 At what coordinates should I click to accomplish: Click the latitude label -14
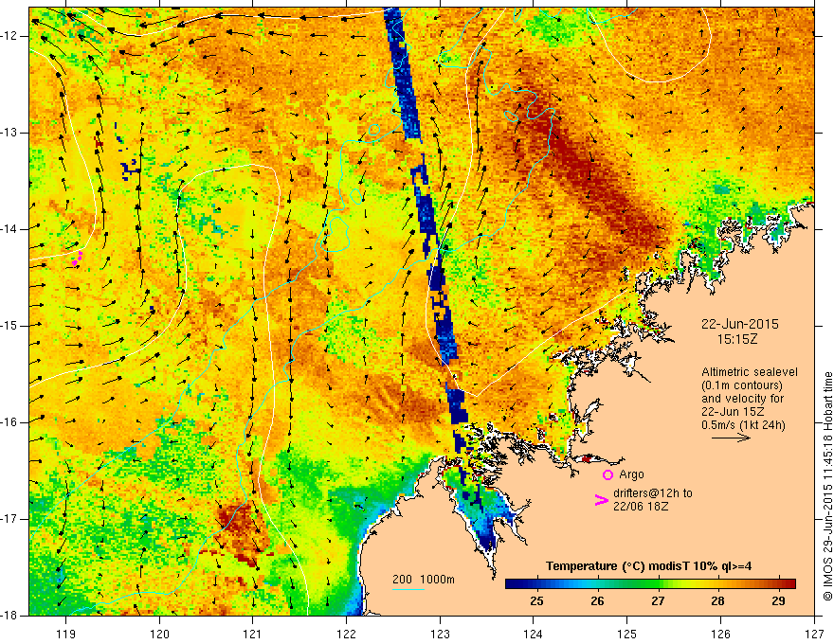coord(10,229)
